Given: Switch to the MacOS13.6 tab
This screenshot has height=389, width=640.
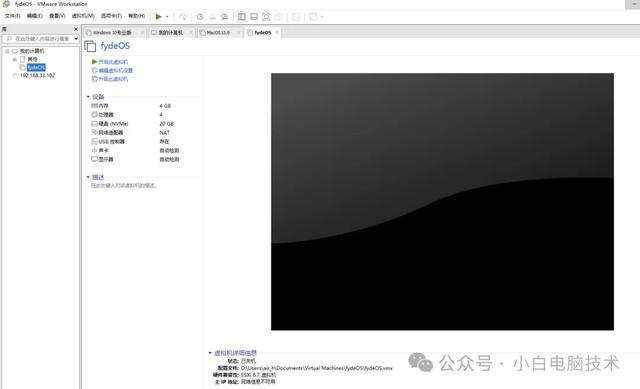Looking at the screenshot, I should pos(218,33).
